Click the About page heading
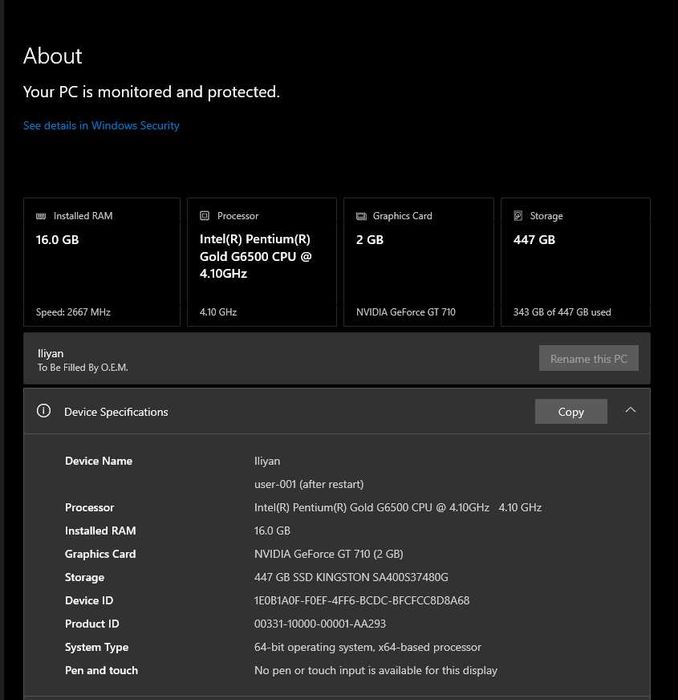678x700 pixels. (53, 56)
